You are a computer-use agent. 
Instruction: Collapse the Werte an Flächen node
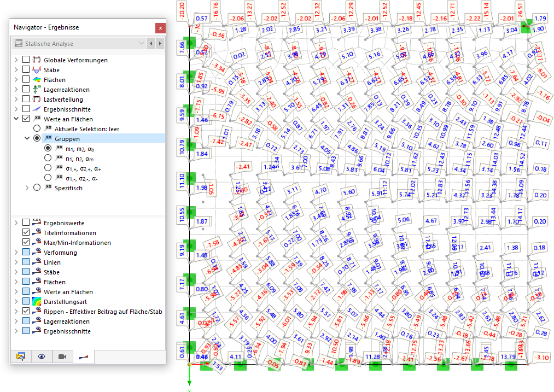16,119
